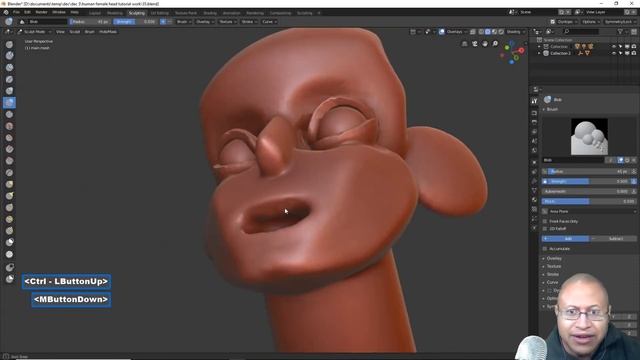Viewport: 640px width, 360px height.
Task: Toggle the strength pressure sensitivity button
Action: coord(633,181)
